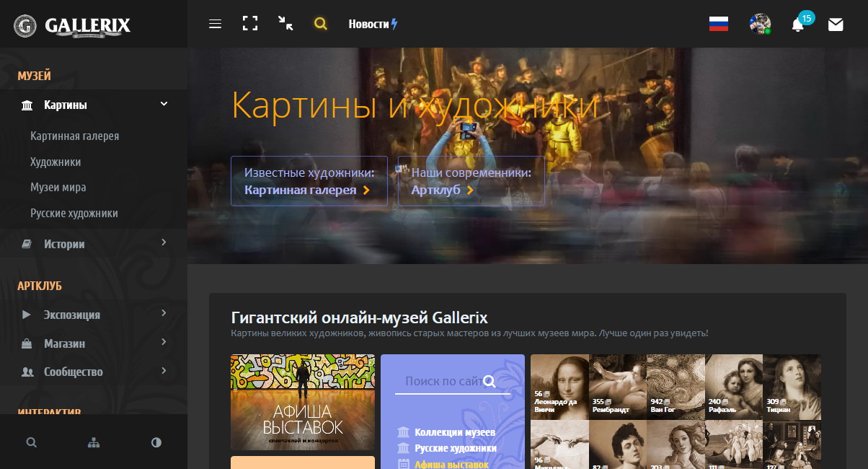Click the people icon beside Сообщество
Screen dimensions: 868x469
coord(27,372)
